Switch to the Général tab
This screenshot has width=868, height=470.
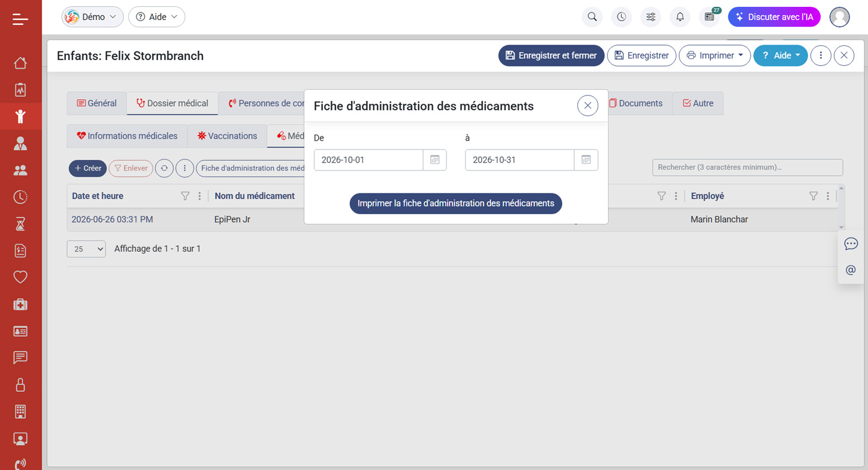pyautogui.click(x=97, y=104)
